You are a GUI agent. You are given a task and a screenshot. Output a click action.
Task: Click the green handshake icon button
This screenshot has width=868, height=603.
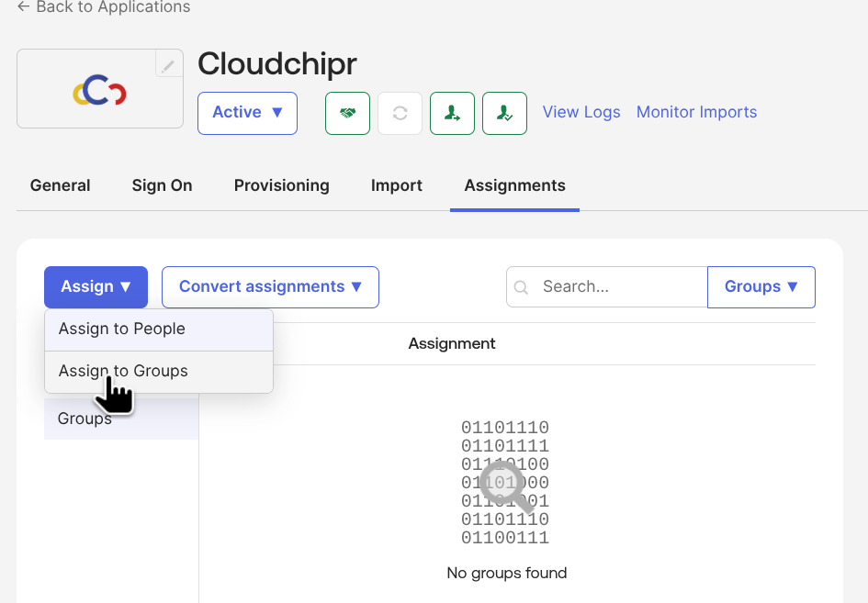pos(347,114)
